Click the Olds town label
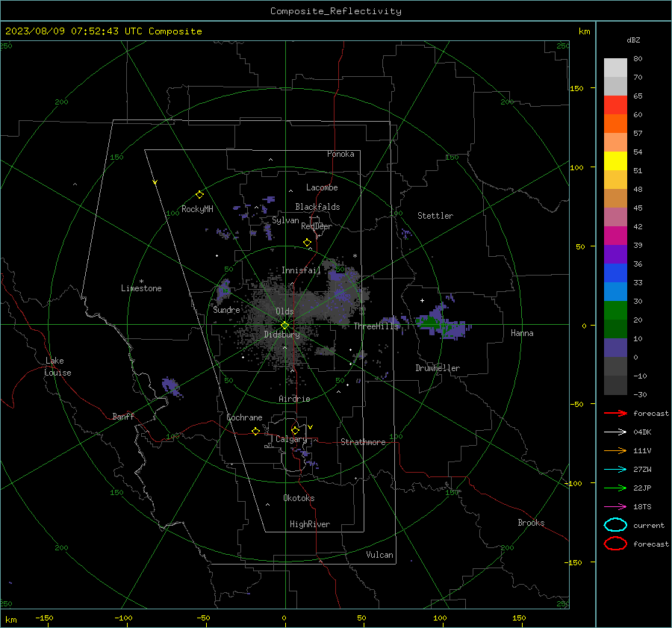This screenshot has height=628, width=672. (284, 311)
